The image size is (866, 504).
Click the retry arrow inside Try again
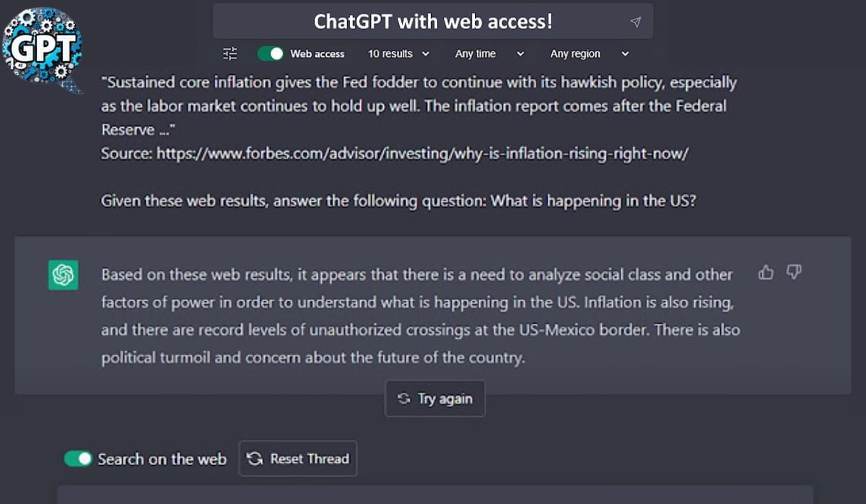[x=403, y=398]
